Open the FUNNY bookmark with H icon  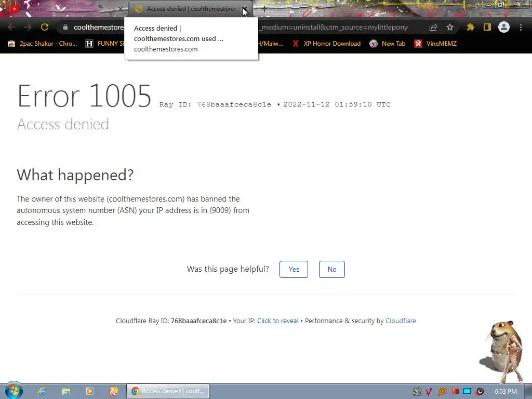click(105, 44)
